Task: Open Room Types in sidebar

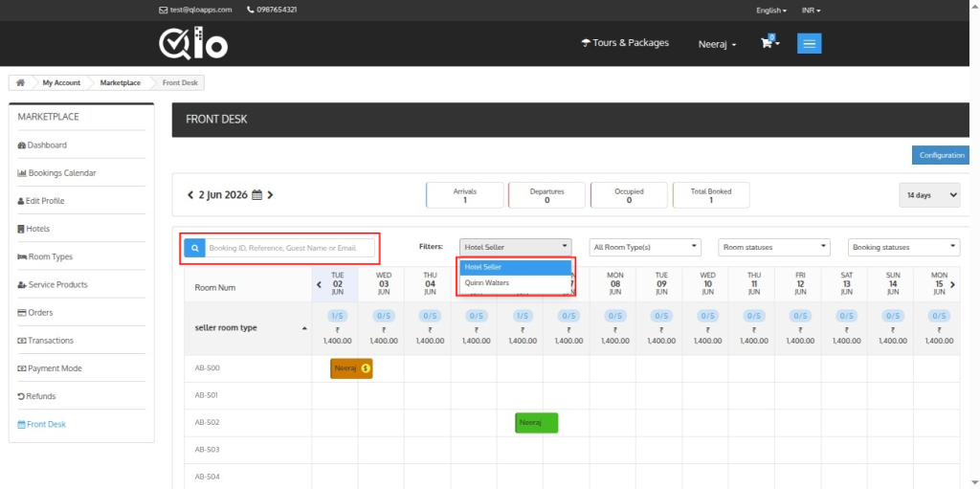Action: tap(45, 257)
